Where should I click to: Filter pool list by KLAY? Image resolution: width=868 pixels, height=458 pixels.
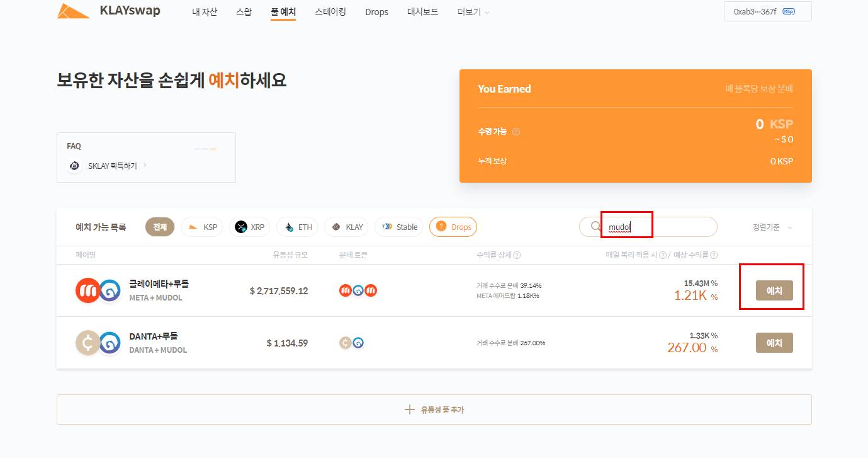tap(346, 227)
